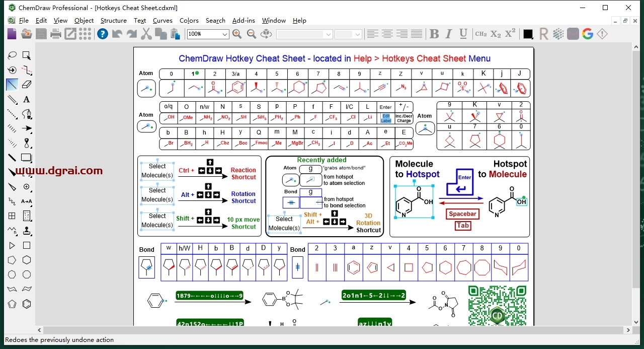The height and width of the screenshot is (349, 644).
Task: Select the Hollow Wedged Bond tool
Action: tap(12, 187)
